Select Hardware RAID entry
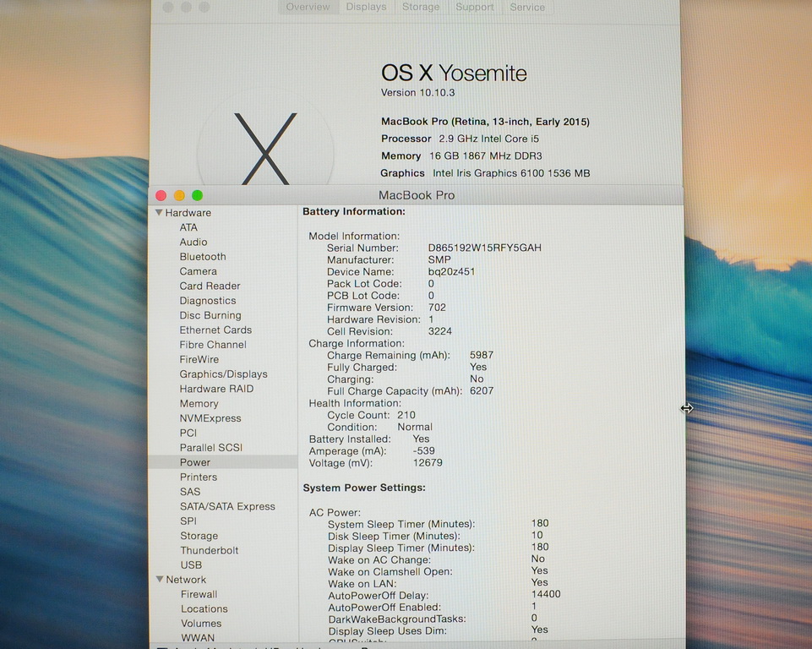812x649 pixels. (216, 389)
